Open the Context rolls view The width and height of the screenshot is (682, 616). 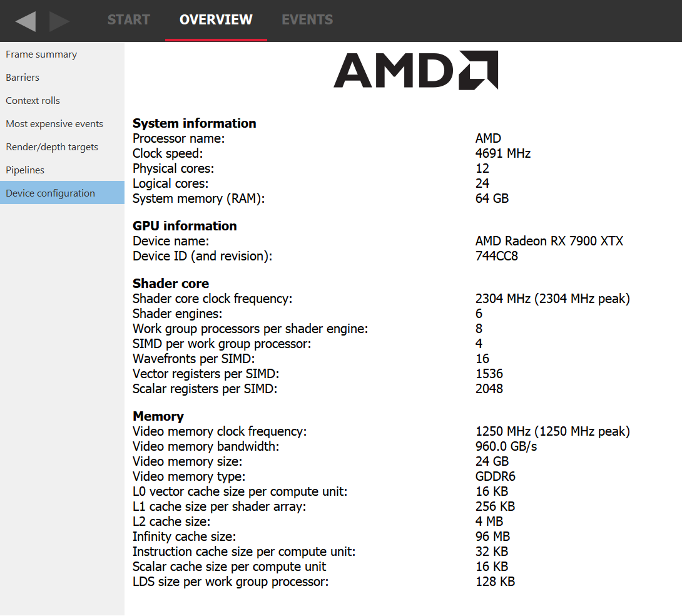tap(33, 100)
